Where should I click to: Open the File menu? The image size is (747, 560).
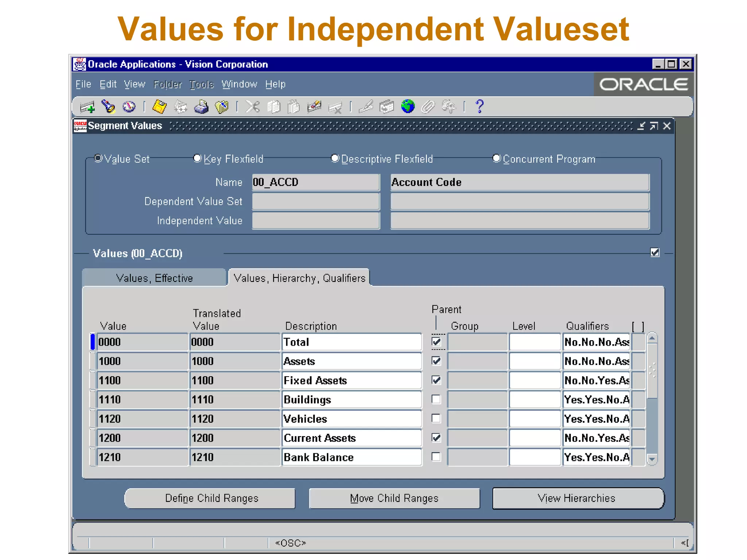(83, 84)
